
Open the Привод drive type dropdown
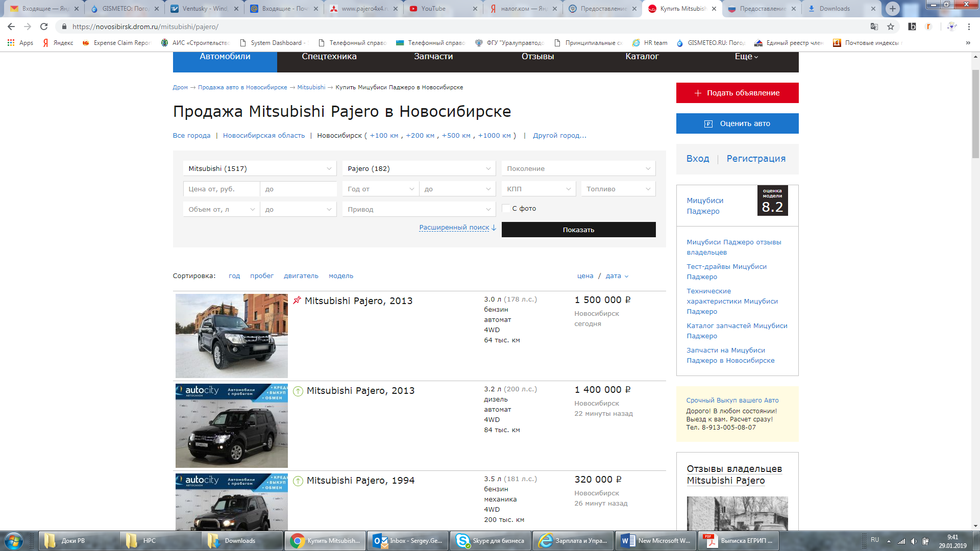[419, 209]
